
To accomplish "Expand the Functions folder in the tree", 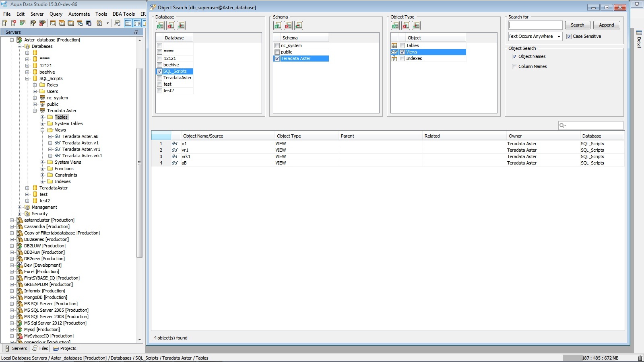I will pyautogui.click(x=43, y=169).
